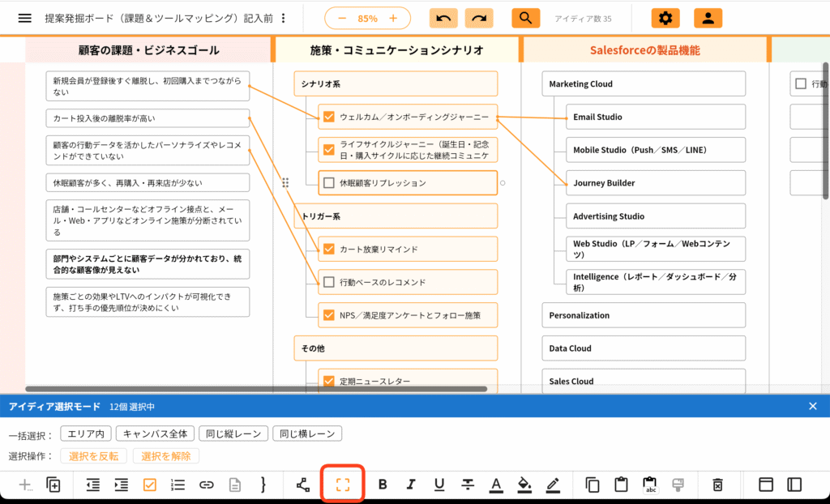
Task: Click 選択を解除 to clear selection
Action: tap(166, 455)
